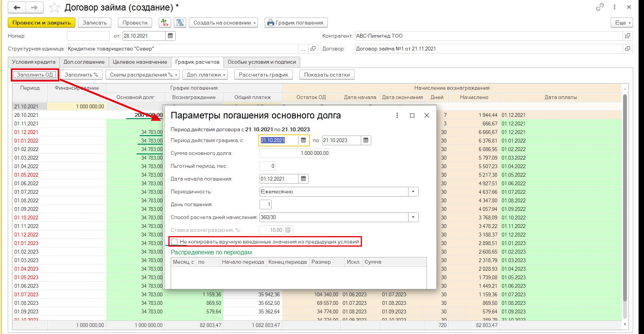The image size is (644, 334).
Task: Switch to 'Доп.соглашение' tab
Action: pyautogui.click(x=84, y=62)
